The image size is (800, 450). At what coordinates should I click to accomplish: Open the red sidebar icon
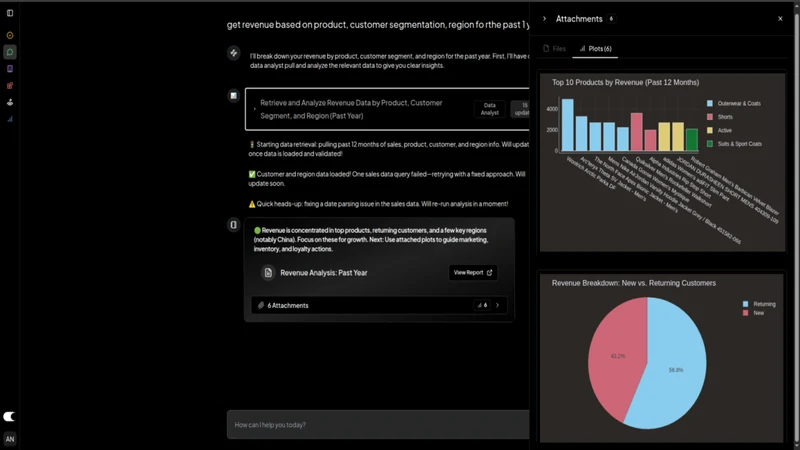pos(10,86)
